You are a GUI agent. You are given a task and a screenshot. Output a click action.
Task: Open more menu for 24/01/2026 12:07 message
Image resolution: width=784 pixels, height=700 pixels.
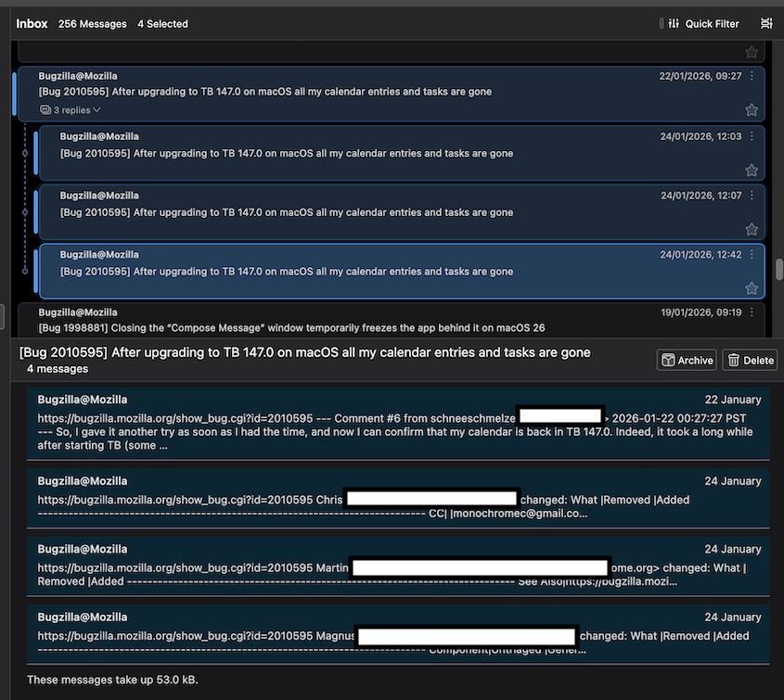tap(752, 196)
